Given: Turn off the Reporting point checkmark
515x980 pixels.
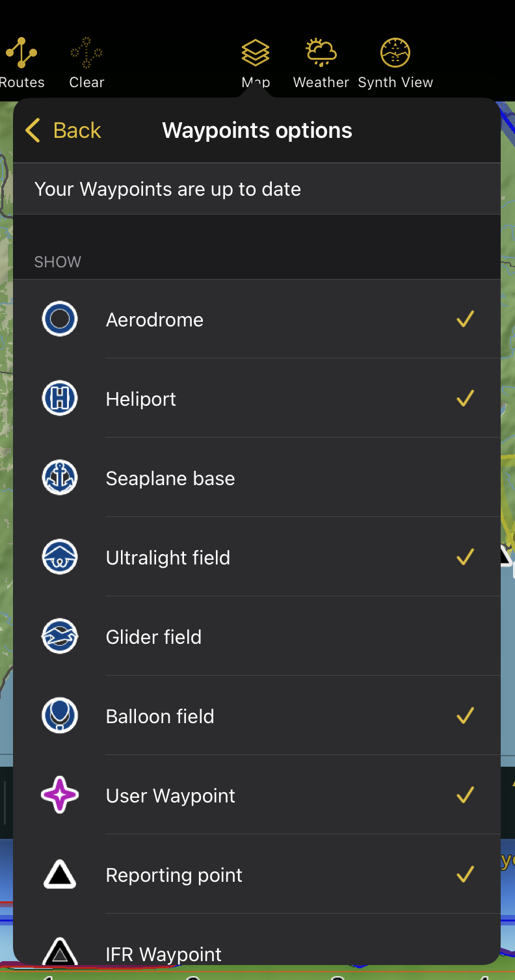Looking at the screenshot, I should (465, 875).
